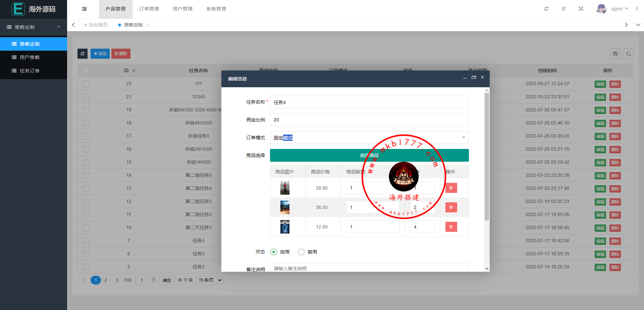Click the dark refresh table button
The image size is (644, 310).
tap(83, 54)
